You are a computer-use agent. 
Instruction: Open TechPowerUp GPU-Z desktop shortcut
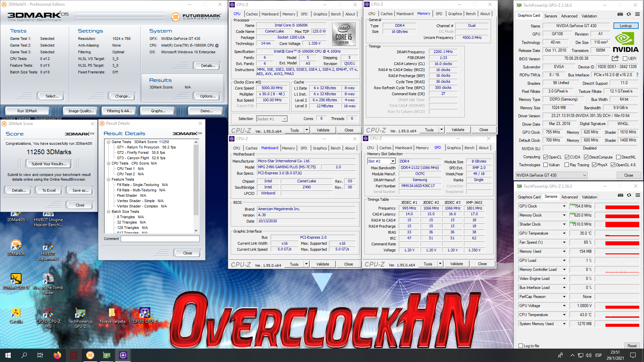coord(80,318)
